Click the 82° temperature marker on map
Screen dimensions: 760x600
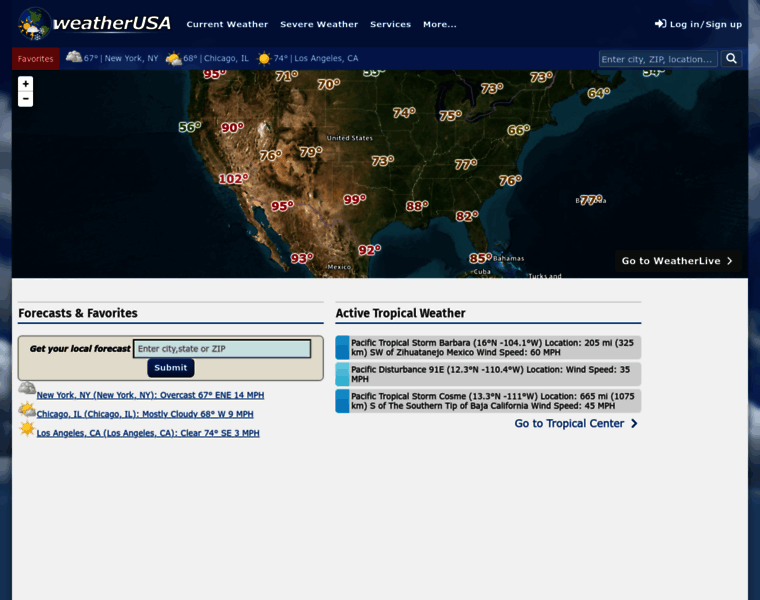467,216
